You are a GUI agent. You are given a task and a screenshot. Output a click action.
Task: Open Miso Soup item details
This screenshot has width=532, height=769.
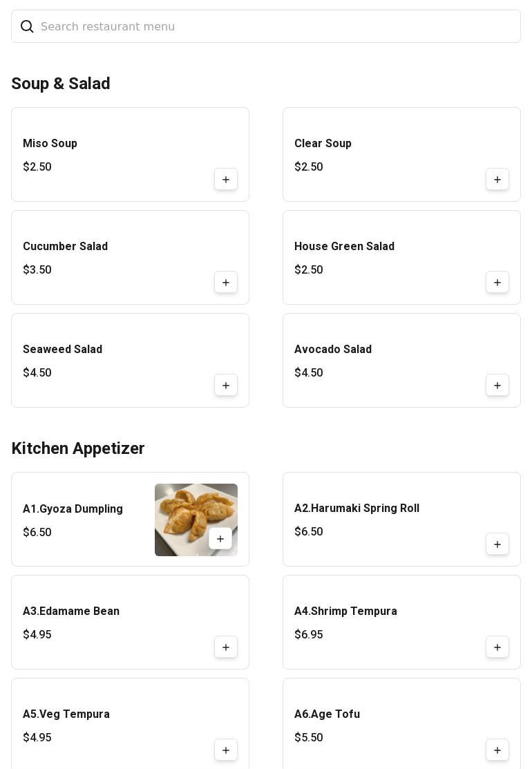[x=50, y=144]
